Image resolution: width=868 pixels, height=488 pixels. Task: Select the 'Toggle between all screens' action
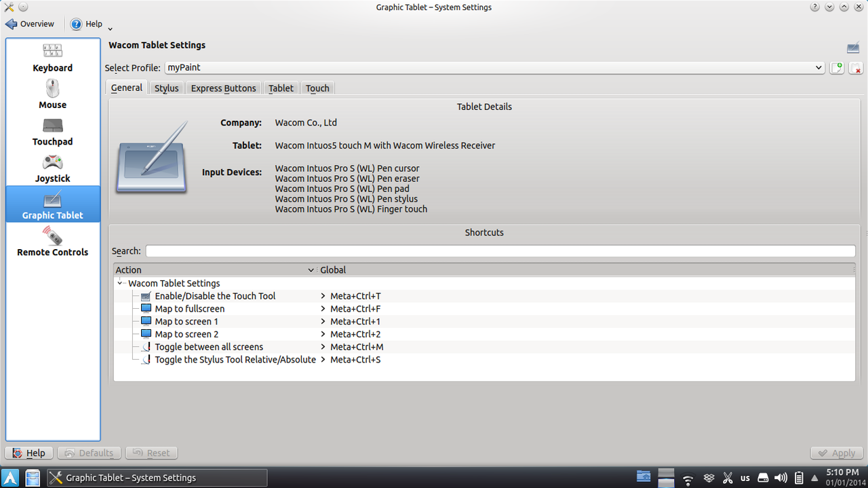coord(209,347)
